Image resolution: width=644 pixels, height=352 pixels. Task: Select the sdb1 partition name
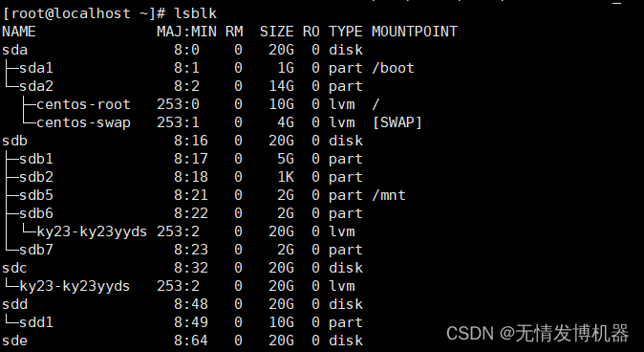point(36,159)
